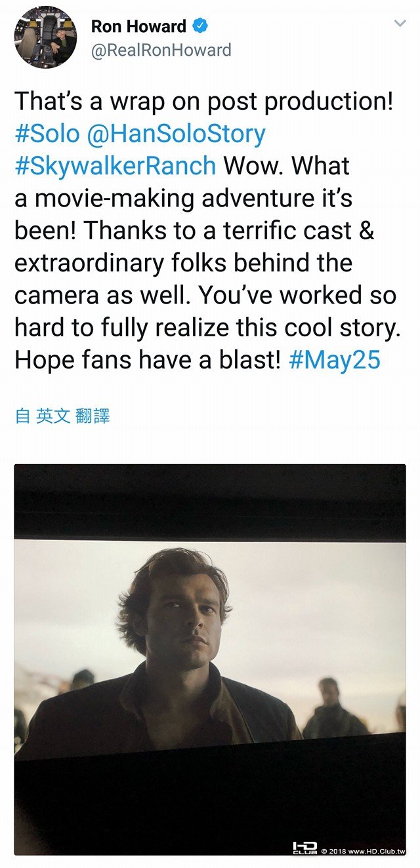
Task: Expand the tweet options chevron
Action: [x=399, y=24]
